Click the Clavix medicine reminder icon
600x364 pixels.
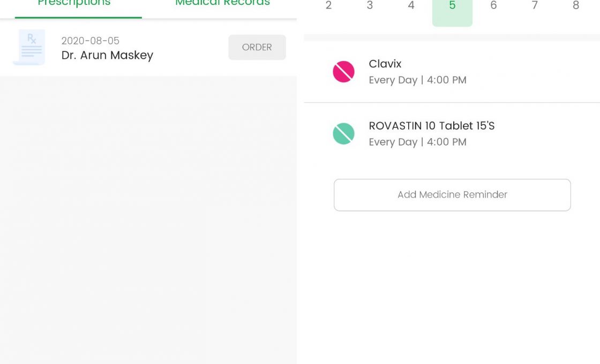343,71
